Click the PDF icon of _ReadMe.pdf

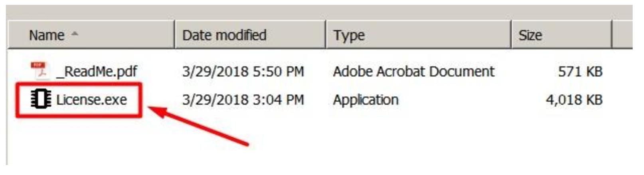[40, 71]
